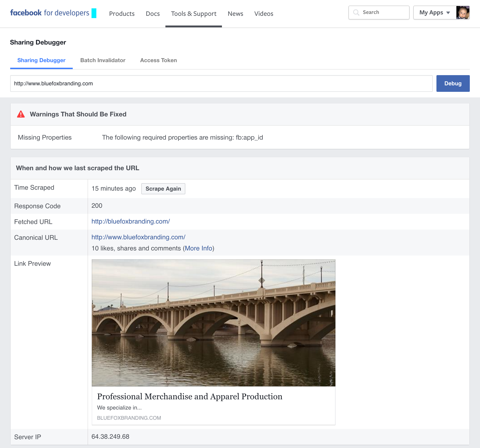Open the Docs menu item
The image size is (480, 448).
(153, 14)
